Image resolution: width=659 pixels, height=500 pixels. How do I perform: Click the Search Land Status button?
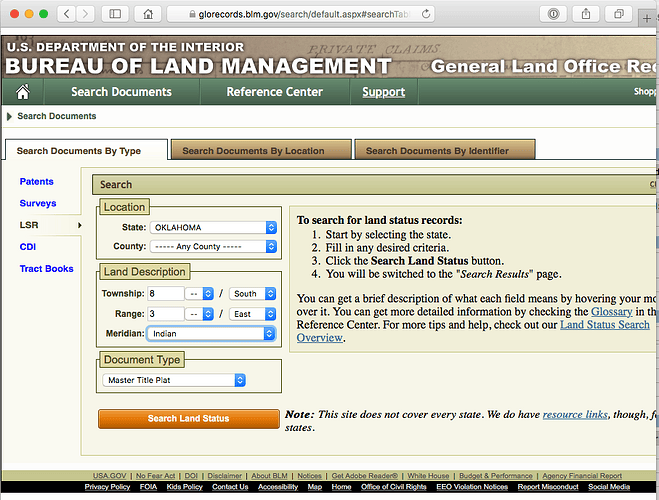[x=189, y=418]
